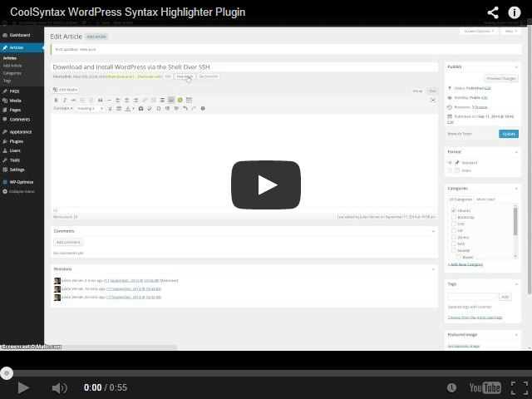Select the Standard post format radio
Viewport: 532px width, 399px height.
tap(450, 163)
